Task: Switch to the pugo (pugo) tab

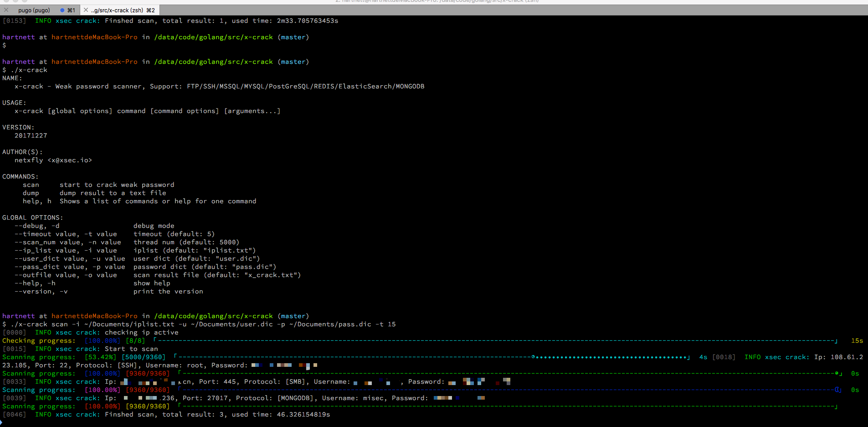Action: (x=34, y=10)
